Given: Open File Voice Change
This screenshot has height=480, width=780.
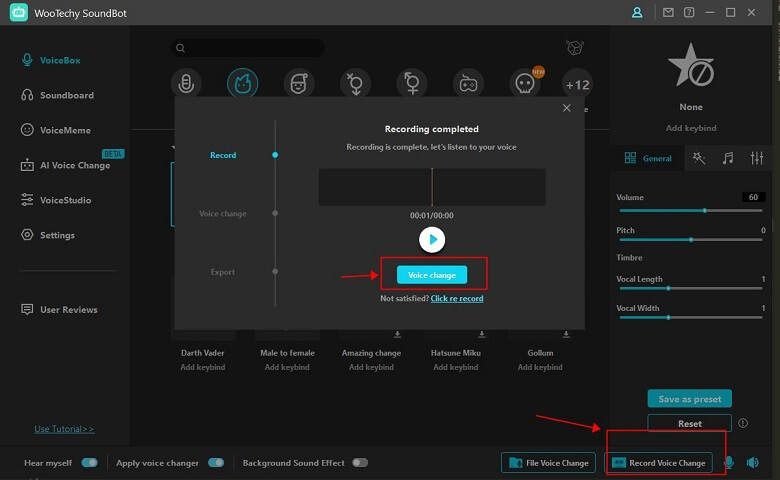Looking at the screenshot, I should [x=548, y=463].
